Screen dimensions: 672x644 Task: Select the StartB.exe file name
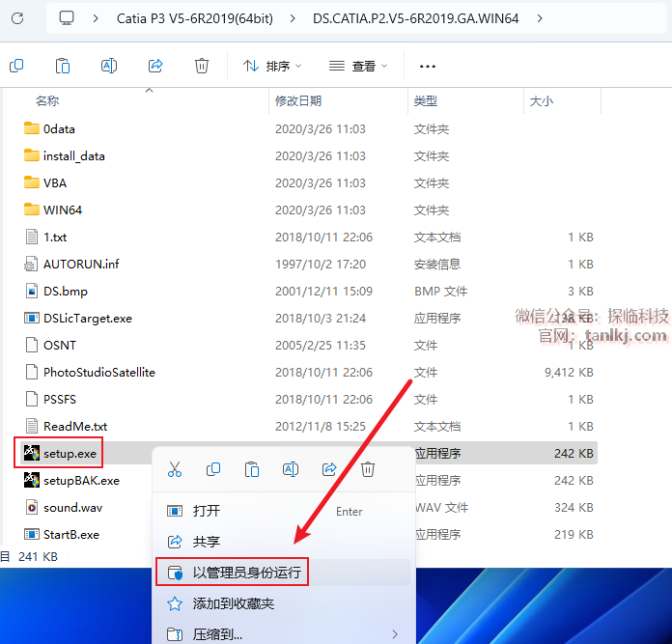(x=71, y=534)
